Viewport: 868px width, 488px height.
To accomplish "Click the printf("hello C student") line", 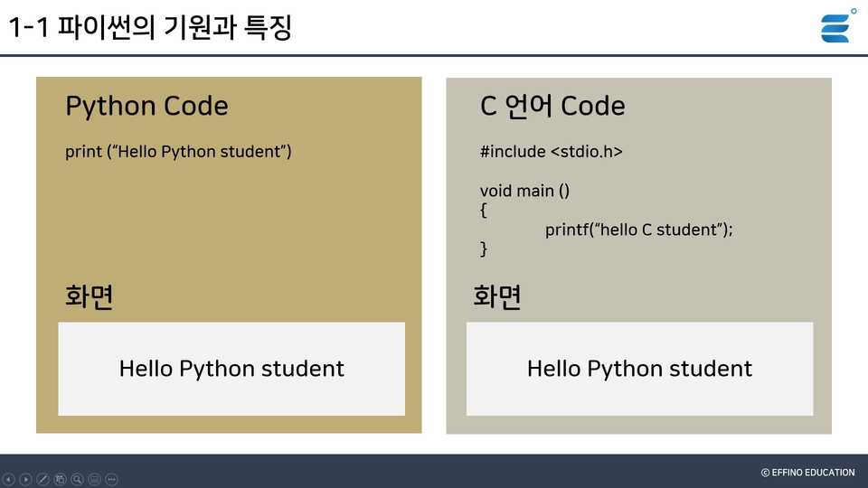I will 638,230.
